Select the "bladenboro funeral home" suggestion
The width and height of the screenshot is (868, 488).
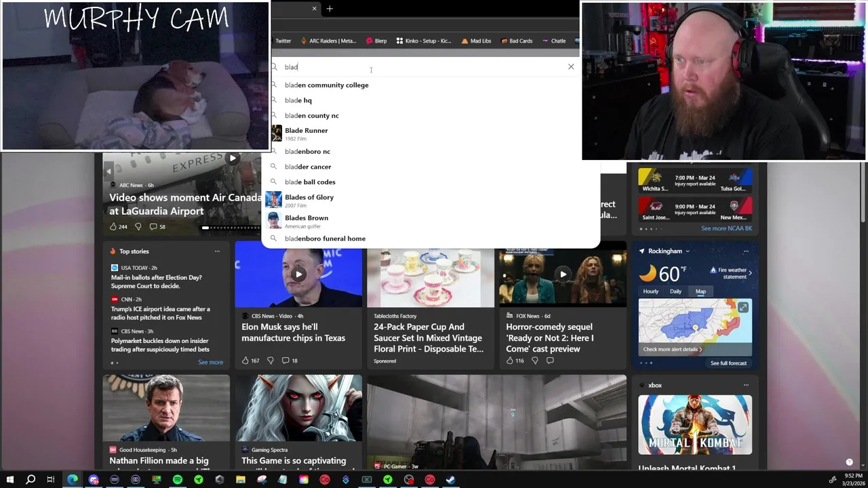point(325,239)
